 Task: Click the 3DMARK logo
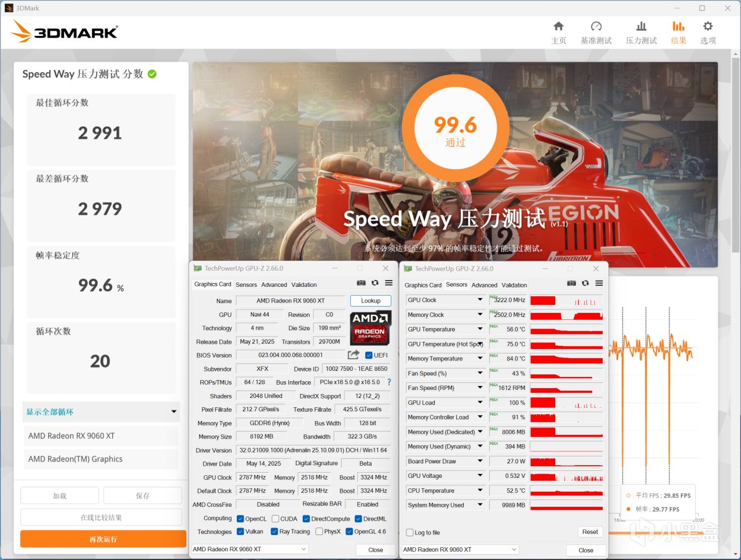coord(64,31)
